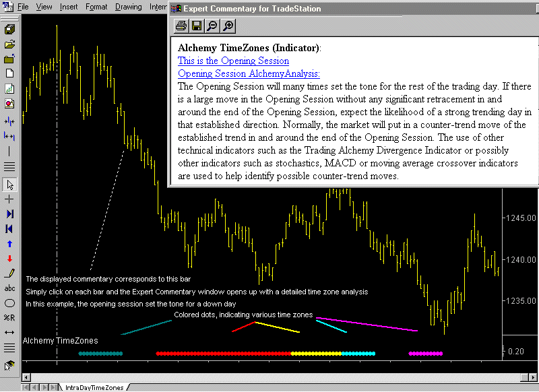The height and width of the screenshot is (392, 539).
Task: Click the closed folder icon with blue arrow
Action: pyautogui.click(x=9, y=59)
